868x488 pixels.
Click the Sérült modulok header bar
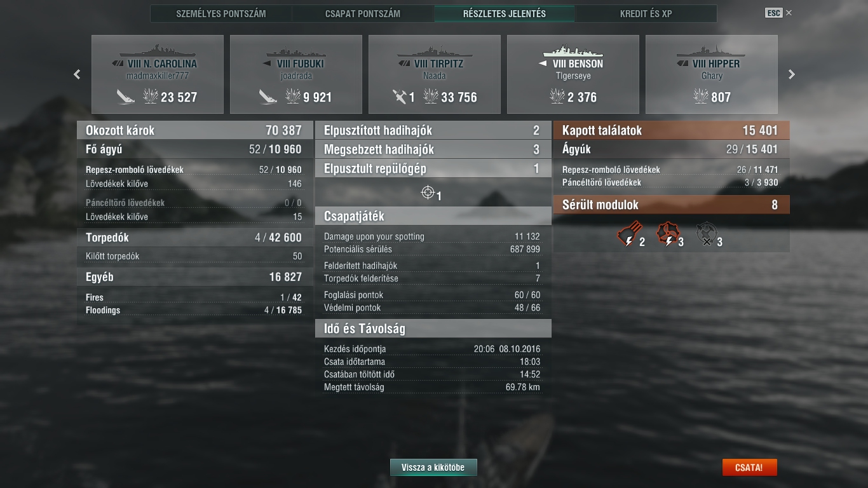pyautogui.click(x=672, y=205)
